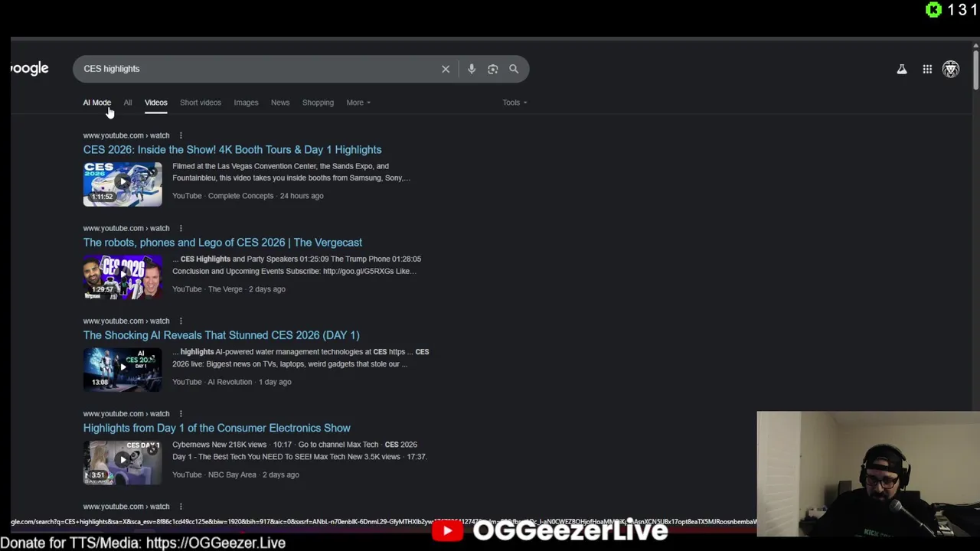
Task: Play the Vergecast video thumbnail
Action: click(122, 276)
